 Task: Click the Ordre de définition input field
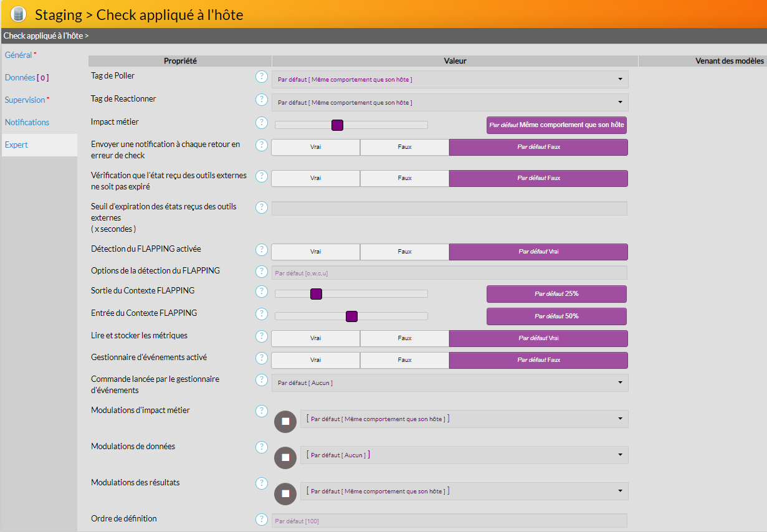pyautogui.click(x=449, y=521)
